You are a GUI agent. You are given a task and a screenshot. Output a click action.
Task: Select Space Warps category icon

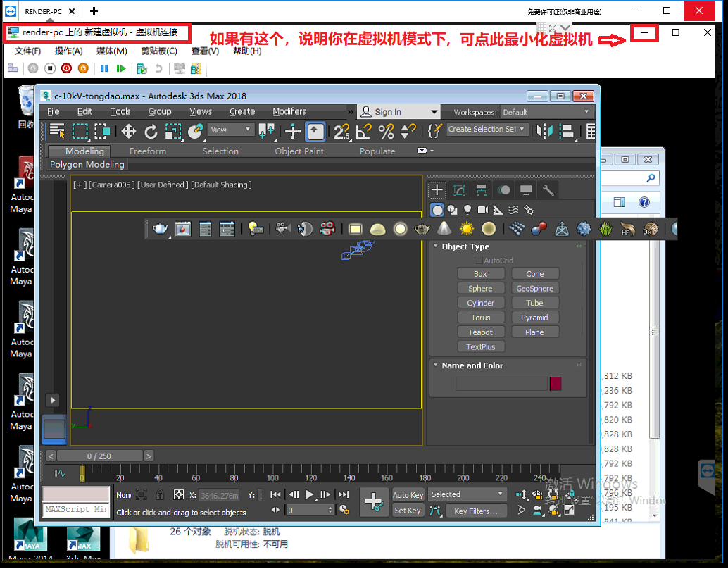coord(513,211)
